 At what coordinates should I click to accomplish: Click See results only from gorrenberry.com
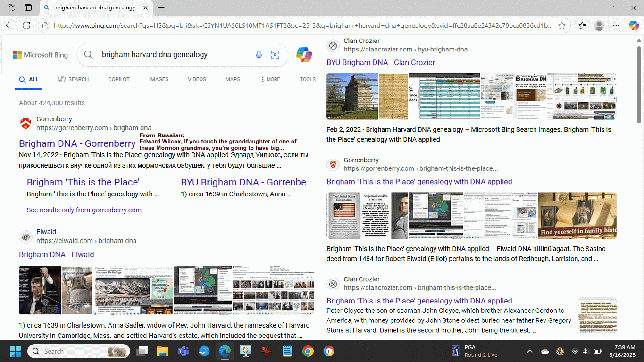pos(84,210)
